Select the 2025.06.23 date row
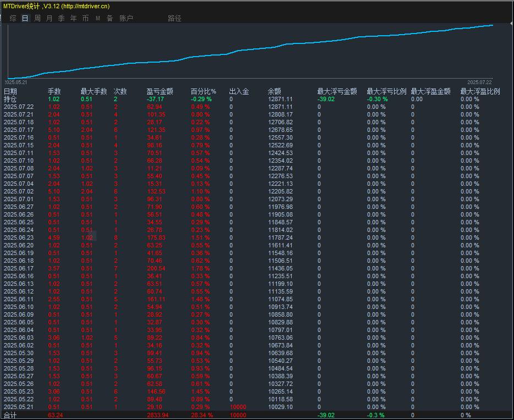The width and height of the screenshot is (514, 420). [x=257, y=237]
